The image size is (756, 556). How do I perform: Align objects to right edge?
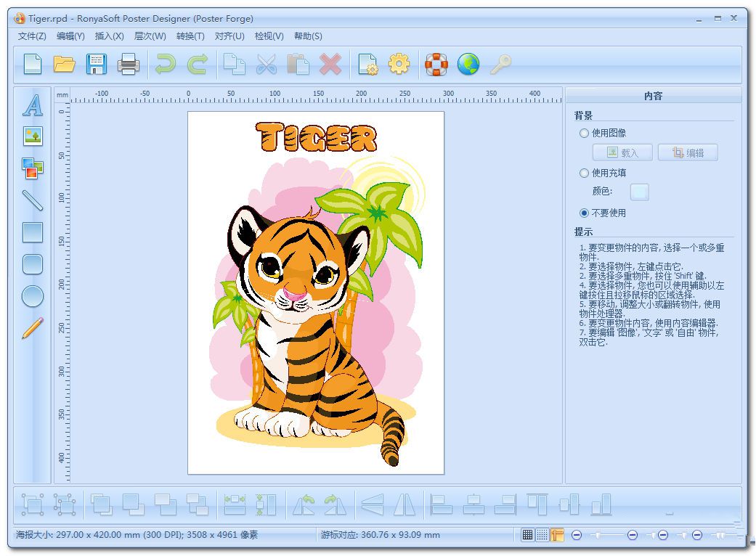point(505,504)
